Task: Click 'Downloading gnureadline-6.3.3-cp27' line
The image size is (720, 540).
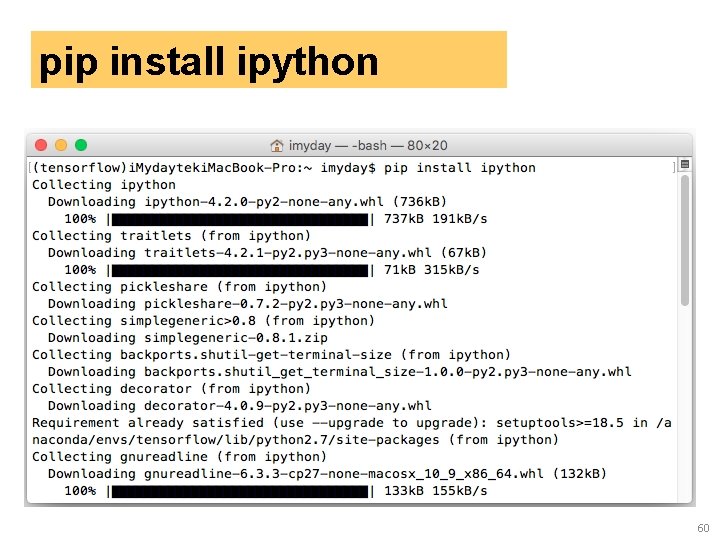Action: tap(327, 474)
